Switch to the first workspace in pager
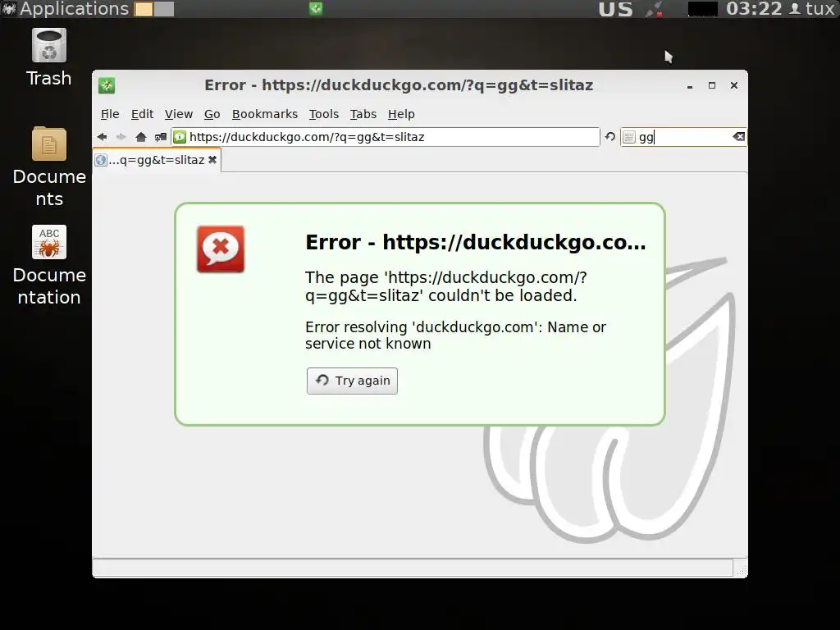Image resolution: width=840 pixels, height=630 pixels. [144, 9]
